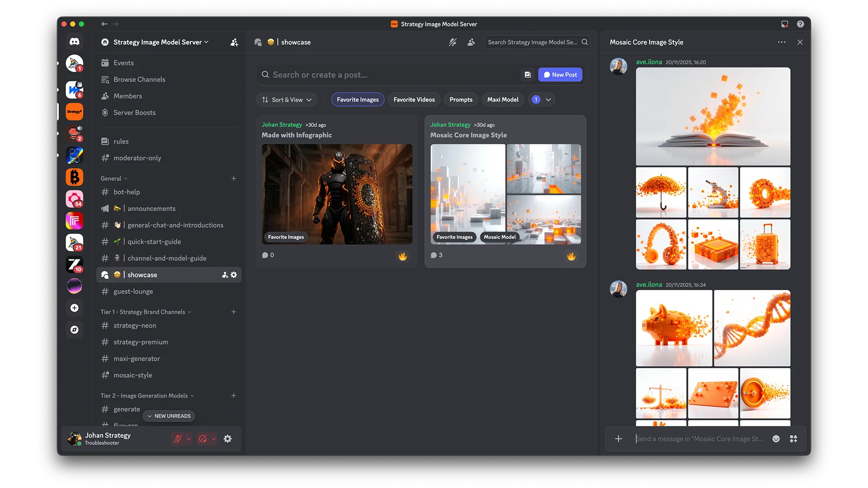Collapse the General category
868x488 pixels.
(114, 178)
